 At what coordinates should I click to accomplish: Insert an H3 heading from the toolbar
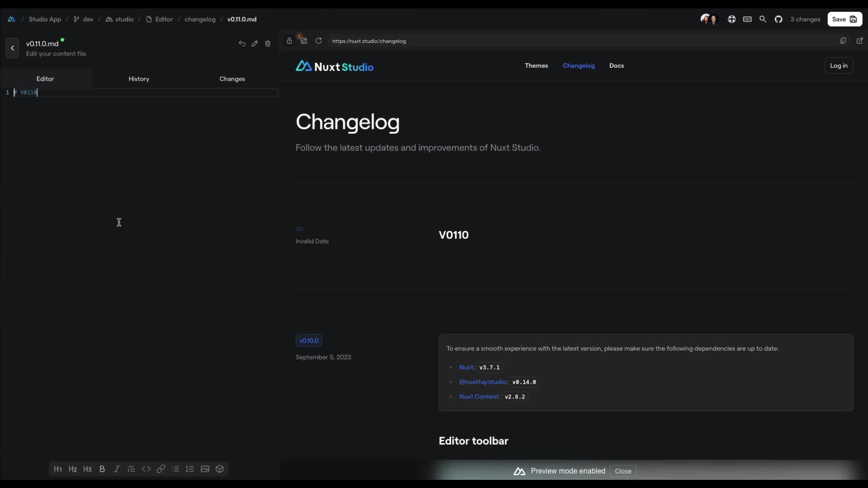87,469
